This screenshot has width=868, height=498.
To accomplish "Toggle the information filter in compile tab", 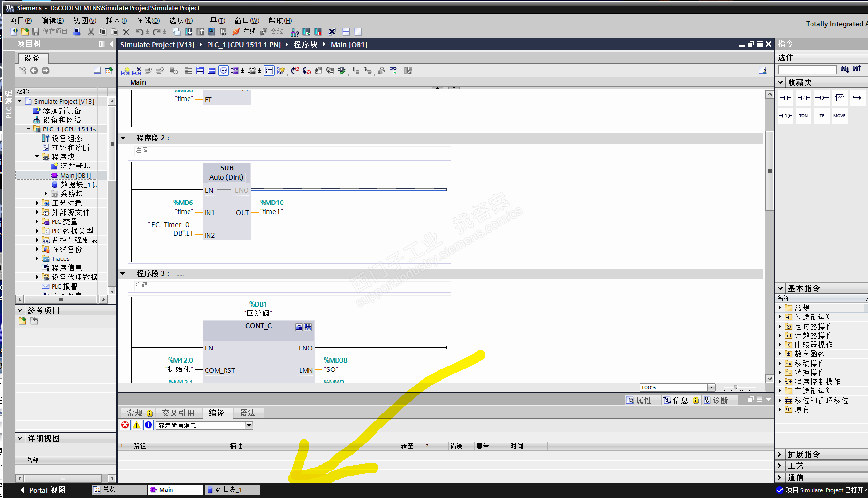I will (149, 425).
